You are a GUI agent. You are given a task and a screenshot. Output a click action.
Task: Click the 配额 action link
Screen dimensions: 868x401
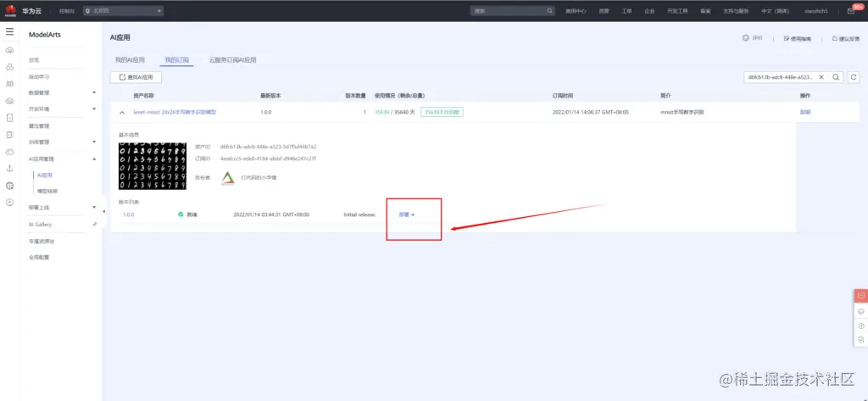(x=805, y=112)
